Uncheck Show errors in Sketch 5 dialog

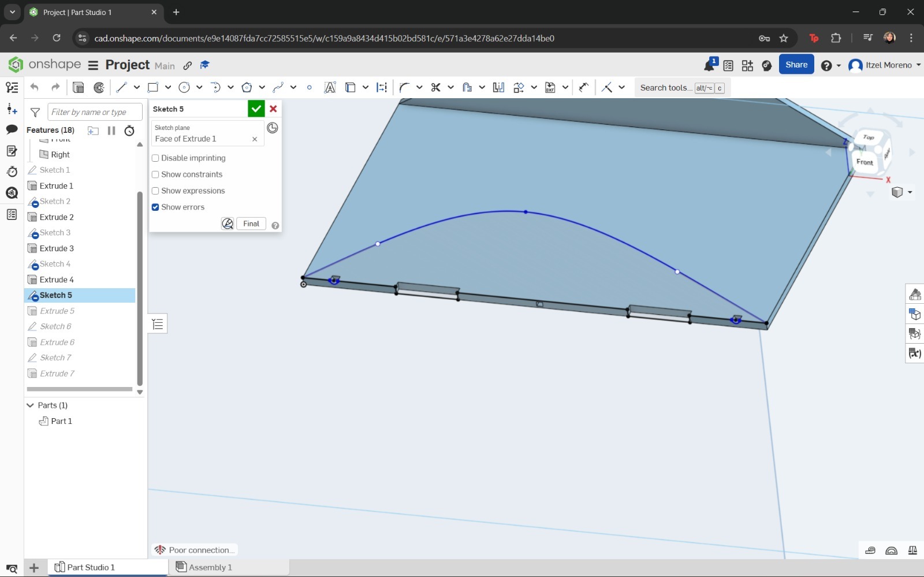(x=155, y=207)
